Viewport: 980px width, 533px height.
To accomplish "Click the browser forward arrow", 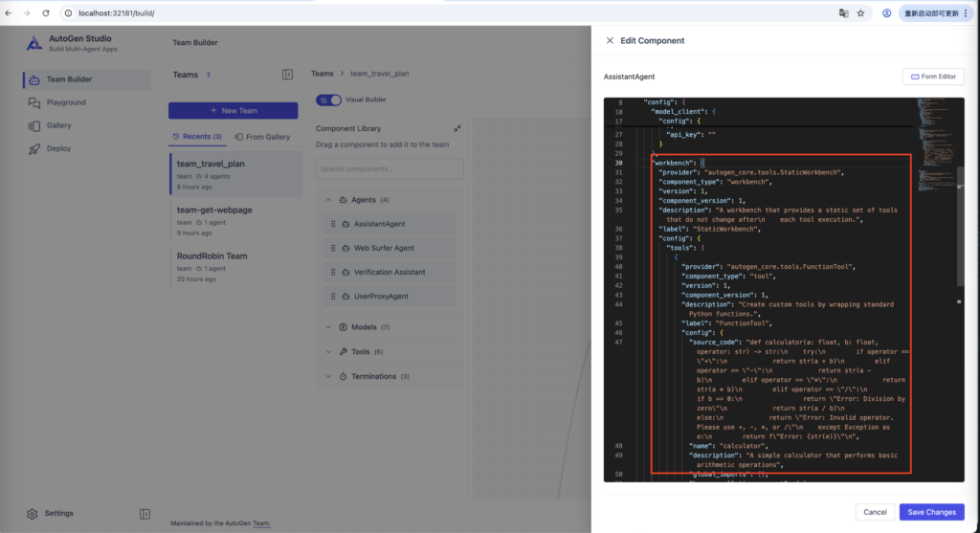I will pyautogui.click(x=27, y=13).
